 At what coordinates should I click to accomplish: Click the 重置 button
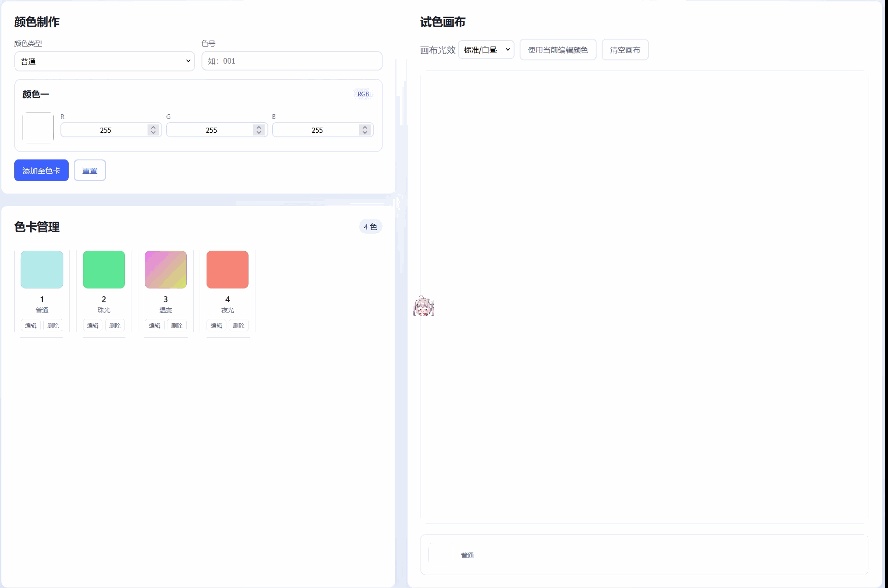[x=90, y=171]
